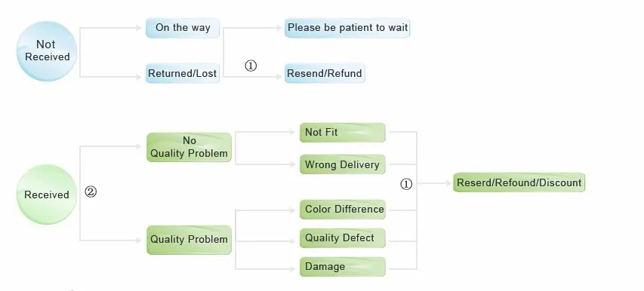Click circled number 2 beside Received
Image resolution: width=644 pixels, height=291 pixels.
click(x=91, y=191)
